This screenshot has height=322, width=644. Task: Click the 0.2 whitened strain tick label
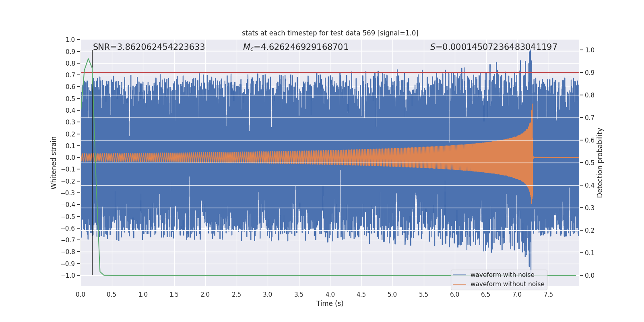70,134
